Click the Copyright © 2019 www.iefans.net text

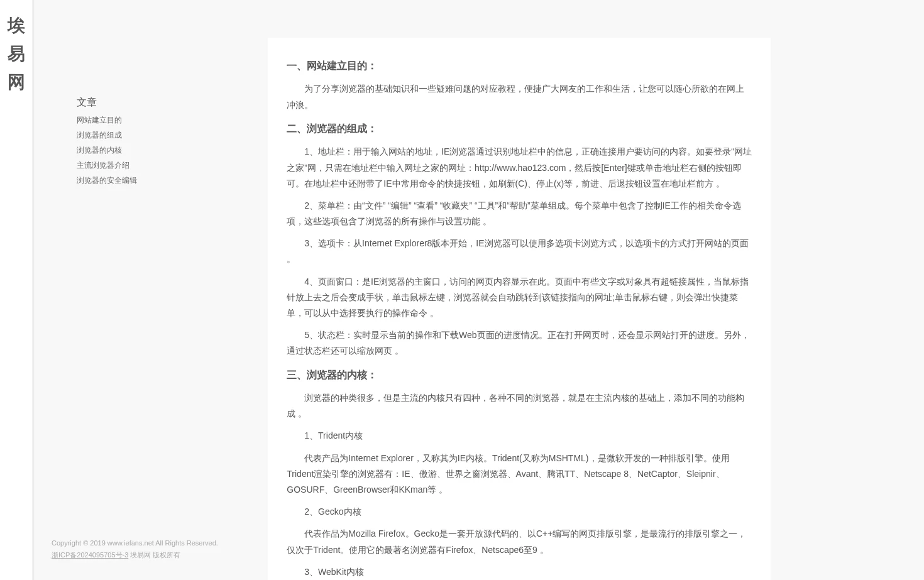(x=135, y=543)
